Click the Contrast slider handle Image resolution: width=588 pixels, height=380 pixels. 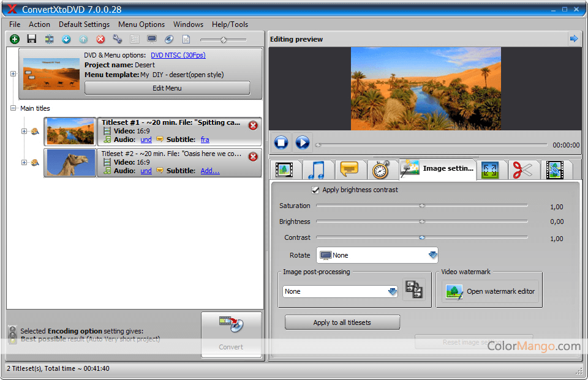pyautogui.click(x=422, y=237)
